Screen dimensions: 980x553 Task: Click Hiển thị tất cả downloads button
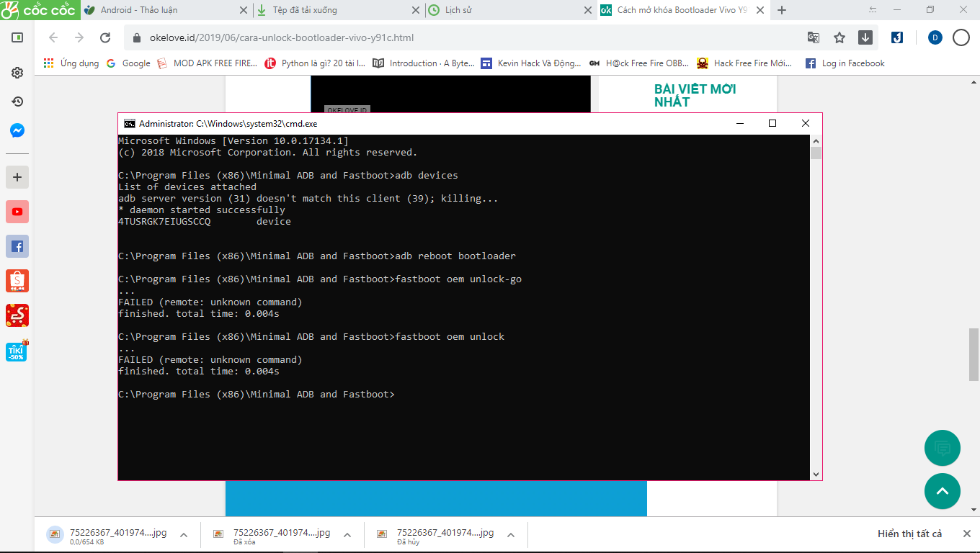pyautogui.click(x=909, y=534)
